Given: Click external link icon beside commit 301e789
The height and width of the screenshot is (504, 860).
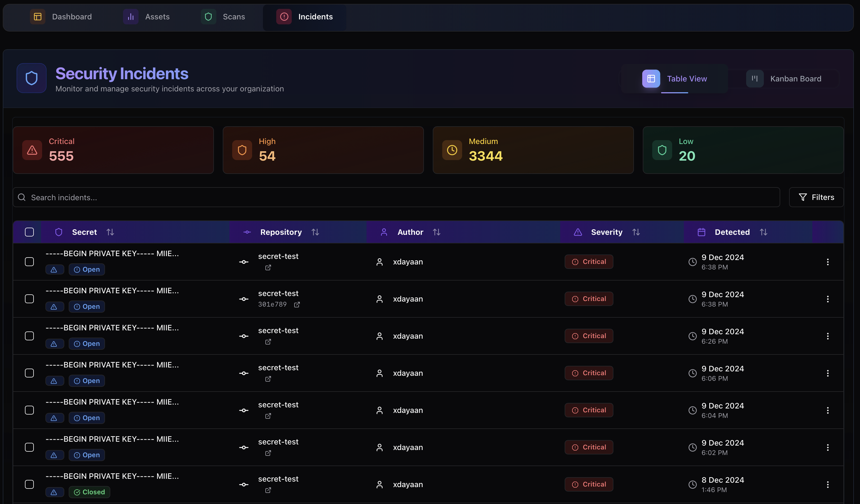Looking at the screenshot, I should [297, 305].
